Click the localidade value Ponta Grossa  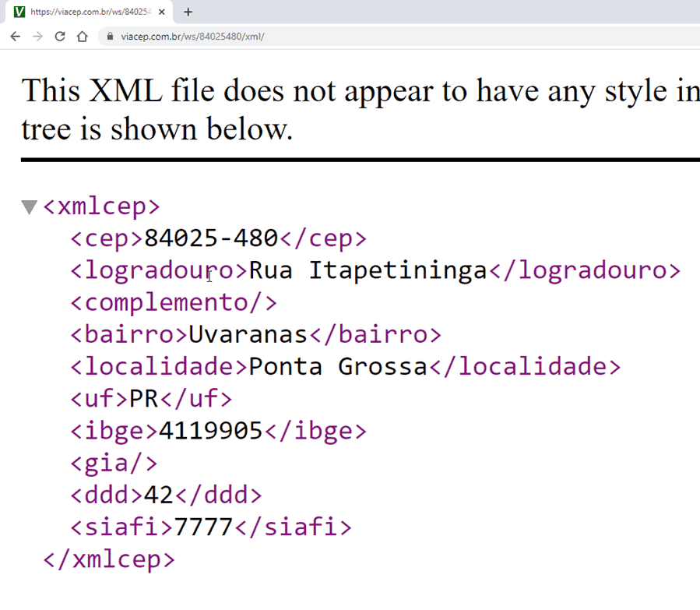[x=338, y=367]
